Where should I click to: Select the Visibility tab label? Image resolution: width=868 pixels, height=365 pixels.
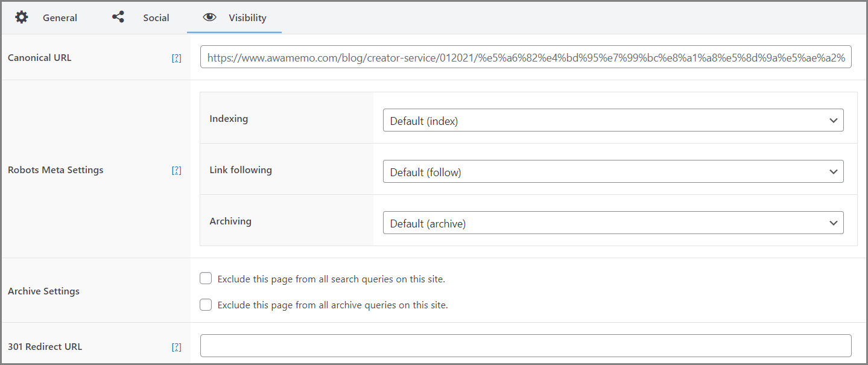point(247,17)
